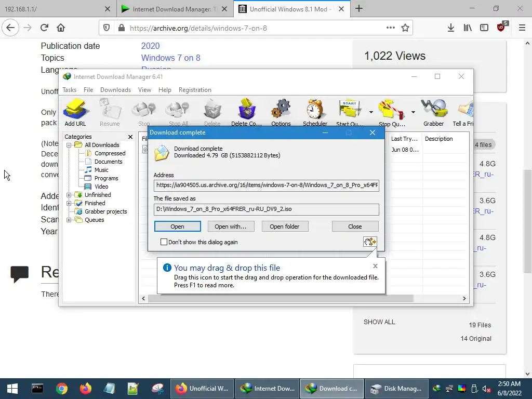Open the Firefox library icon
This screenshot has width=532, height=399.
(x=468, y=28)
